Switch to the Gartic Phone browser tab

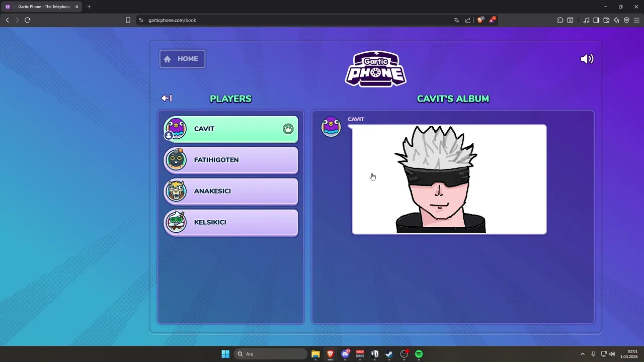[x=41, y=7]
